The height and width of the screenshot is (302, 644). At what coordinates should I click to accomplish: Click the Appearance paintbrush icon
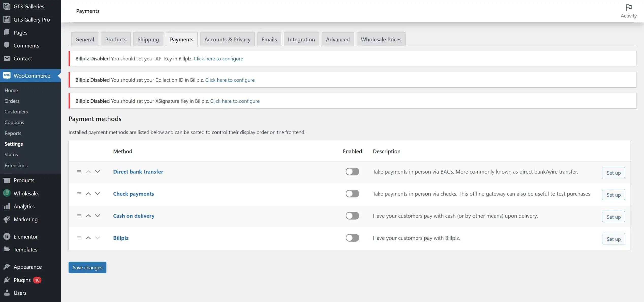coord(7,266)
